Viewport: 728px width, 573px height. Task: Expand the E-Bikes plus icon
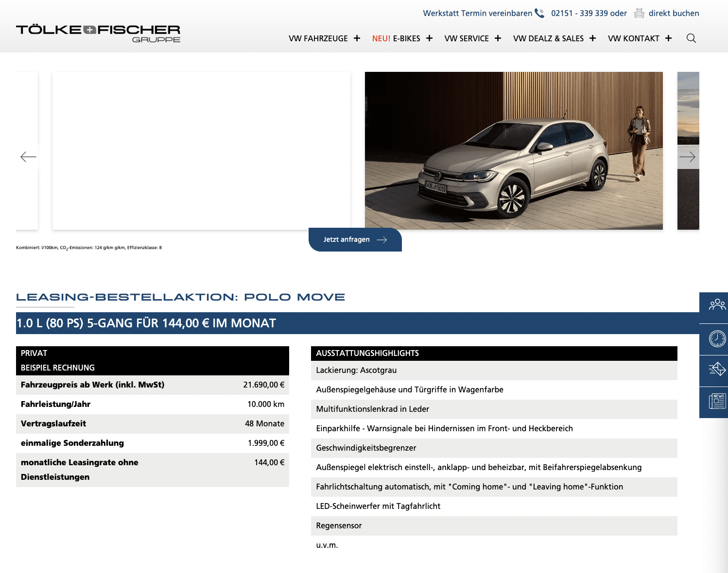coord(429,38)
